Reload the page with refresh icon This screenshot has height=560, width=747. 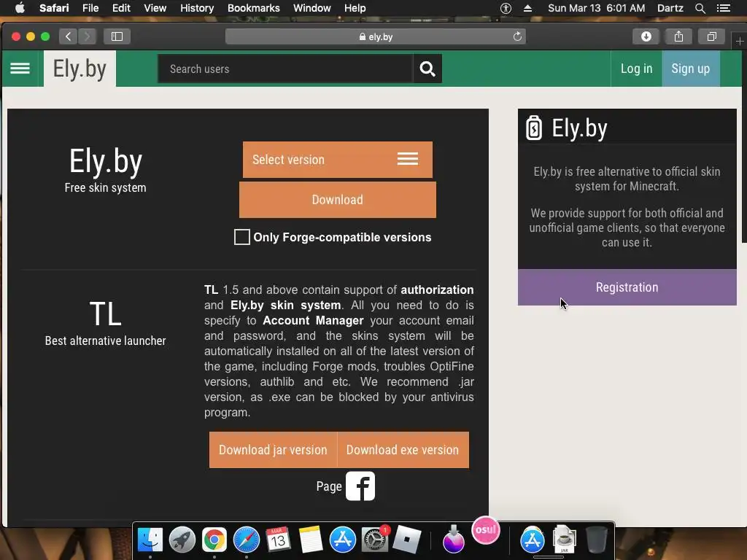(x=517, y=36)
